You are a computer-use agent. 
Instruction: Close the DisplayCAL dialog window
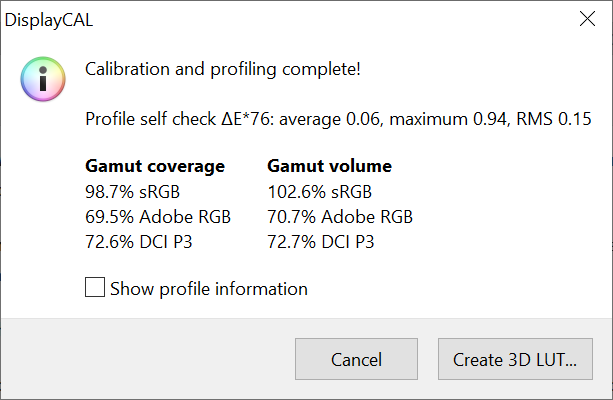[x=585, y=18]
